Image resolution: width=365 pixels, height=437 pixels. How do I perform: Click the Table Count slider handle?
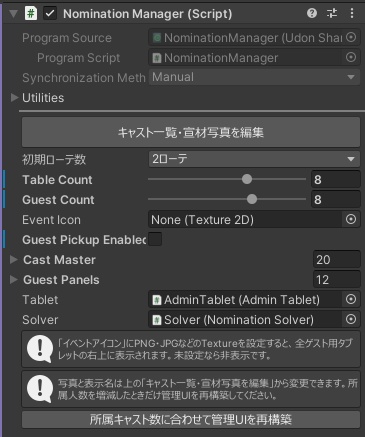(247, 179)
